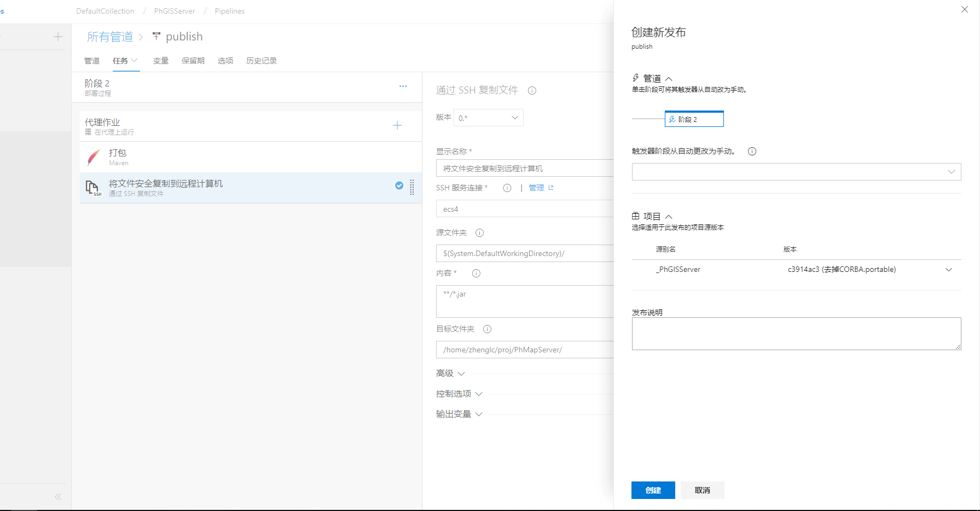Click the 管理 link for SSH connection
This screenshot has height=511, width=980.
(x=536, y=188)
